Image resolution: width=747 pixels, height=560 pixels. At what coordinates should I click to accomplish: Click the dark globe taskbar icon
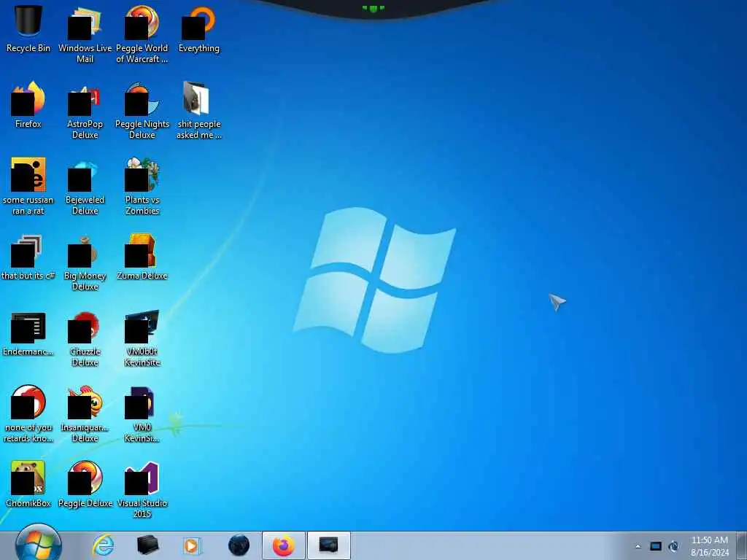click(239, 545)
